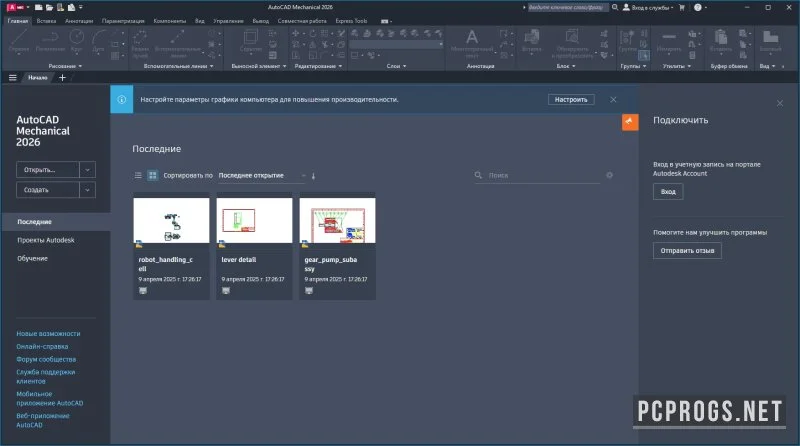Switch to the Компоненты ribbon tab
This screenshot has width=800, height=446.
point(170,21)
